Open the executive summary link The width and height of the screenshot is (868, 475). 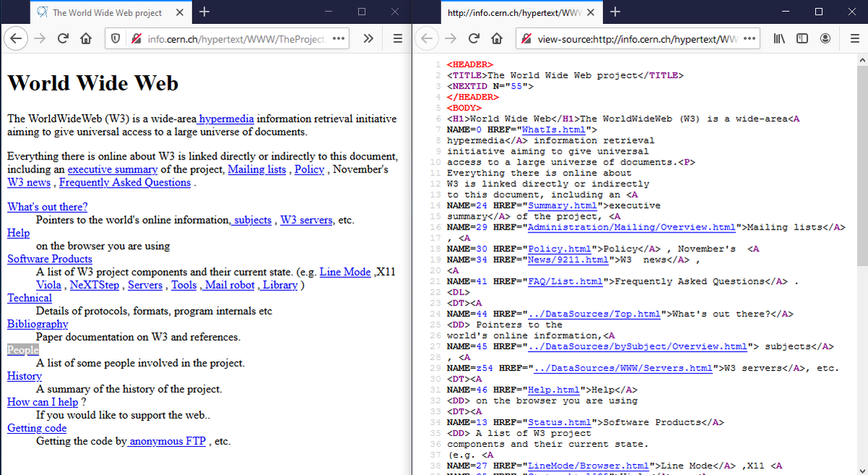tap(112, 169)
